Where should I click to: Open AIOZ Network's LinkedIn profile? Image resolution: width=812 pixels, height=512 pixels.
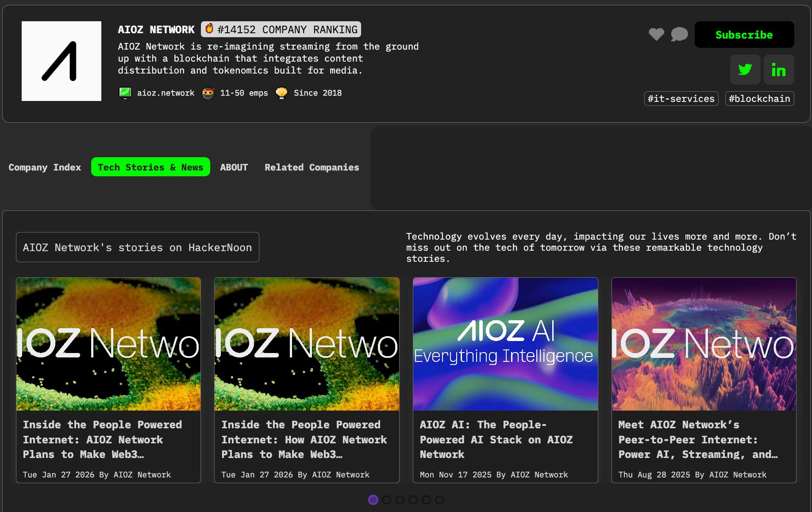click(x=779, y=70)
